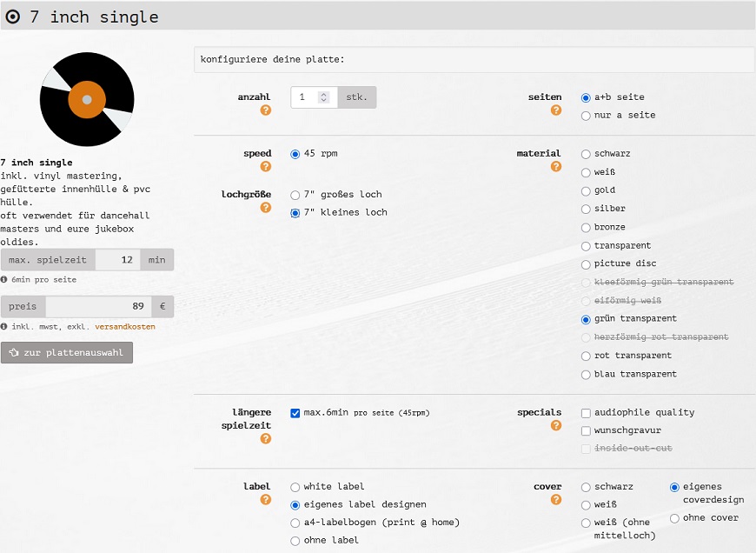Click the help icon under seiten
The height and width of the screenshot is (553, 756).
[x=556, y=110]
